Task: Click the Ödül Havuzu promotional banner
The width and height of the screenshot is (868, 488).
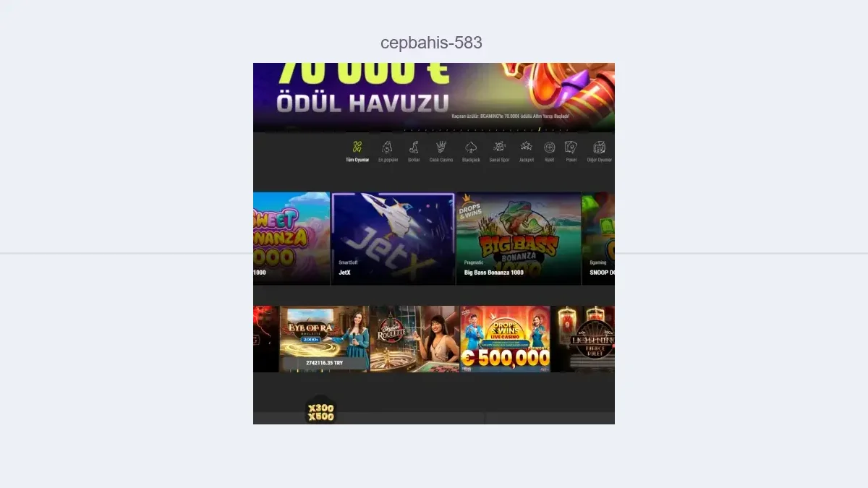Action: tap(434, 97)
